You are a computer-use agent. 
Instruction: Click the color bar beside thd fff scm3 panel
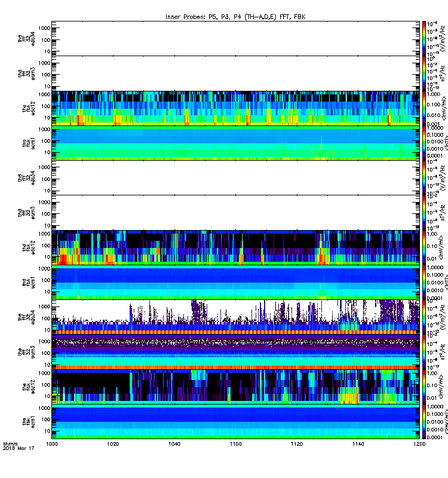[x=424, y=213]
